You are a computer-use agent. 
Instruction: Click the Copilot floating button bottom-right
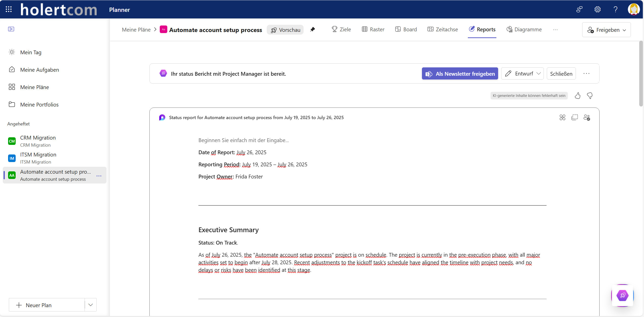[622, 296]
